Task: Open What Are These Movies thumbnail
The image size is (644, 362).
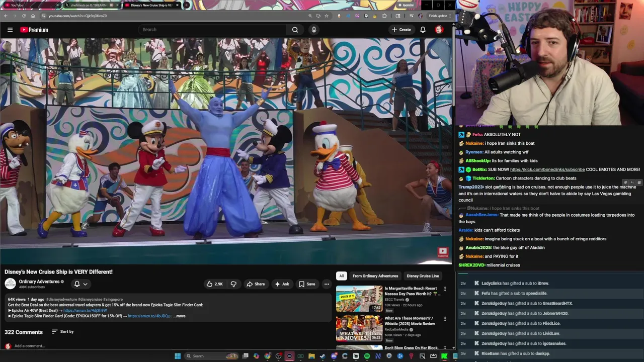Action: click(359, 328)
